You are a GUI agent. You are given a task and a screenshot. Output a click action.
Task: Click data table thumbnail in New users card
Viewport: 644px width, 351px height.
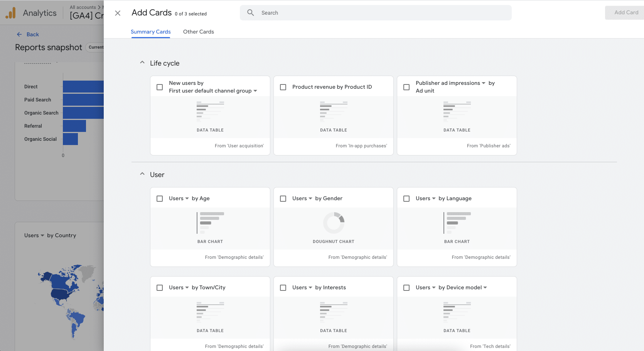click(210, 111)
